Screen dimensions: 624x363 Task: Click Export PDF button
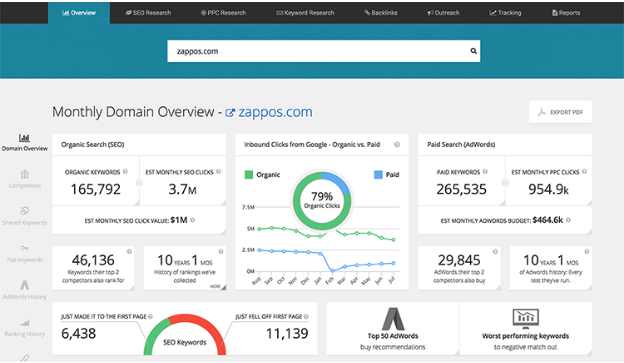(x=560, y=112)
